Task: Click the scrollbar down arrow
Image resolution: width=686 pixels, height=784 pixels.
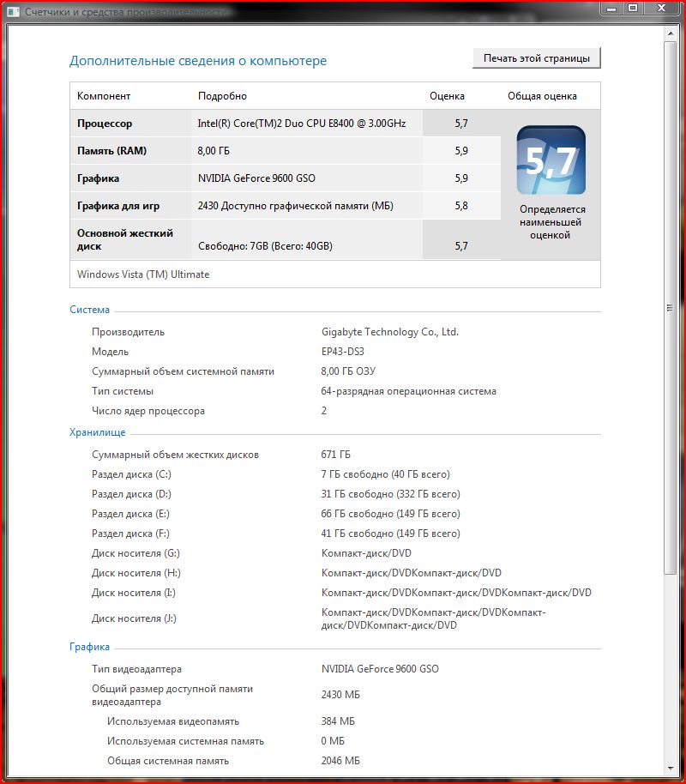Action: tap(671, 766)
